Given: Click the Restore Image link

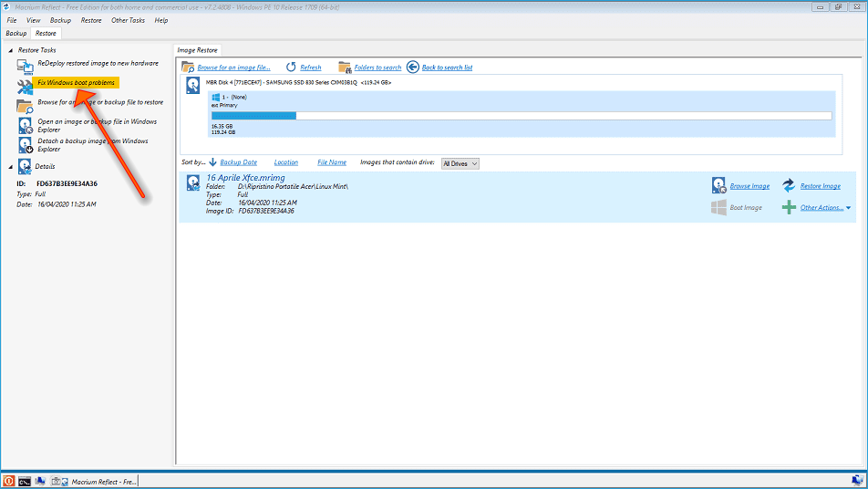Looking at the screenshot, I should (x=821, y=186).
